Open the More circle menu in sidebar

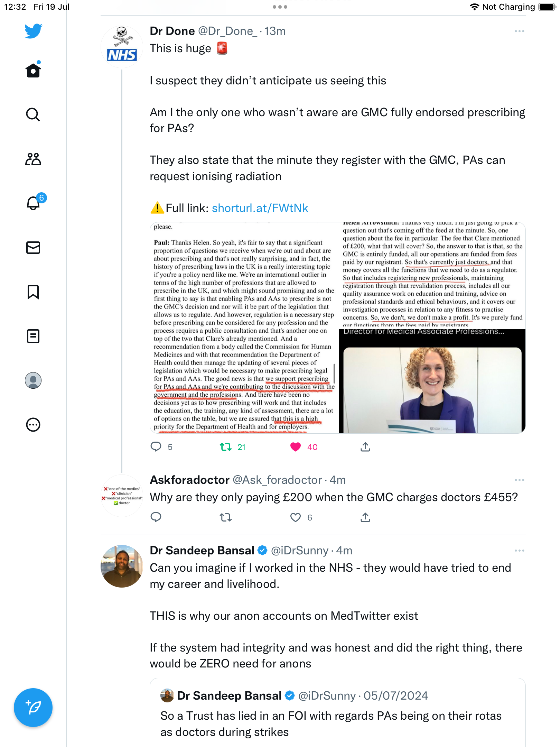(x=33, y=425)
